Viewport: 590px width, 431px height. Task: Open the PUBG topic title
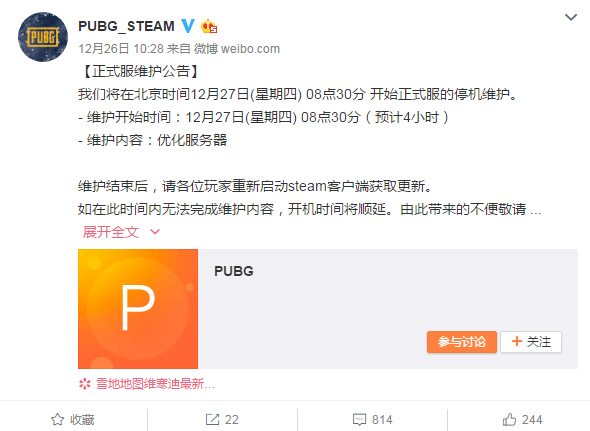[x=234, y=271]
